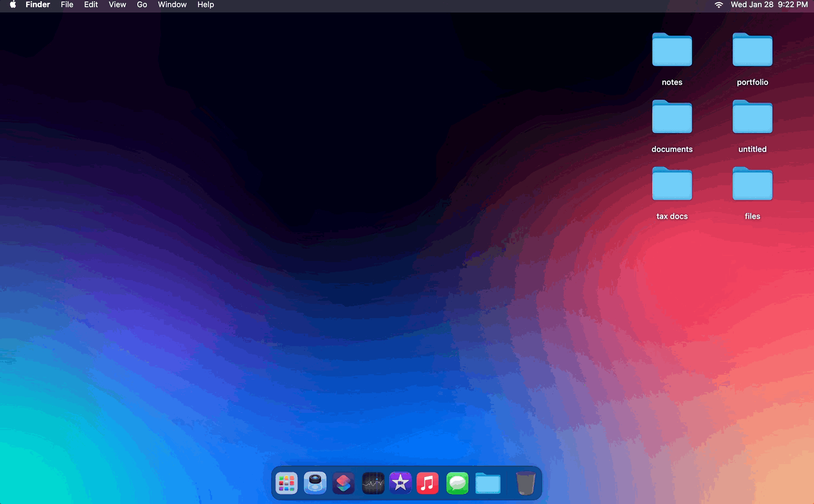Open the Music app
This screenshot has height=504, width=814.
point(428,483)
